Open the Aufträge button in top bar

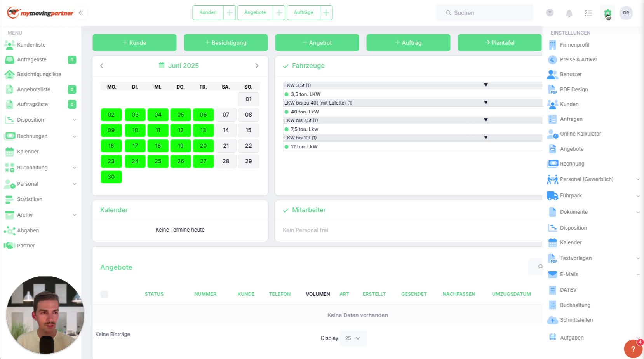(303, 13)
